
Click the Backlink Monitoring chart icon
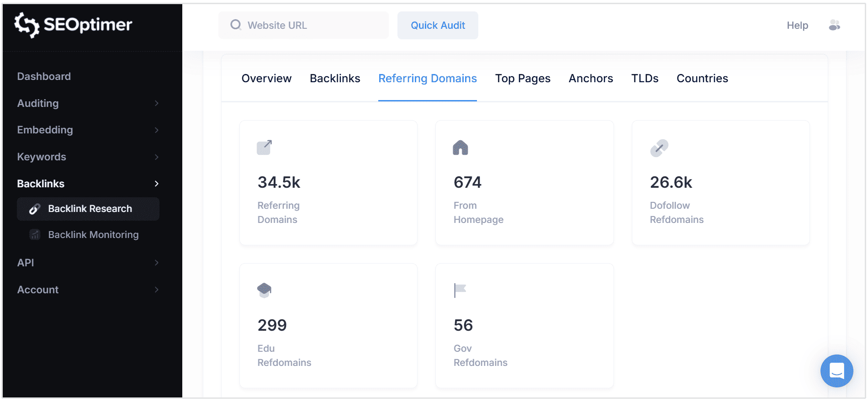[x=35, y=235]
